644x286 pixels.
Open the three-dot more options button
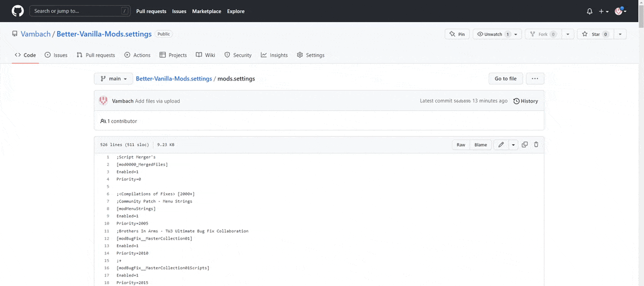pyautogui.click(x=534, y=79)
